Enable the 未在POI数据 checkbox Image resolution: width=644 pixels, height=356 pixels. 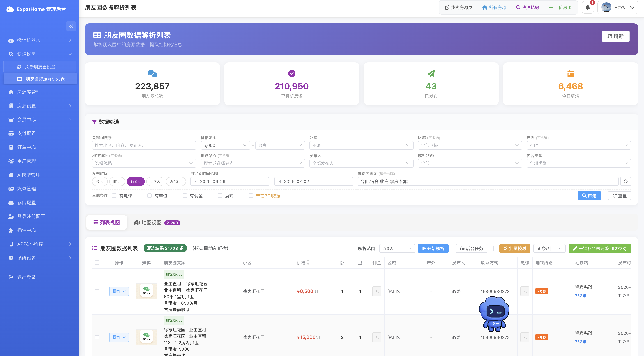[251, 196]
